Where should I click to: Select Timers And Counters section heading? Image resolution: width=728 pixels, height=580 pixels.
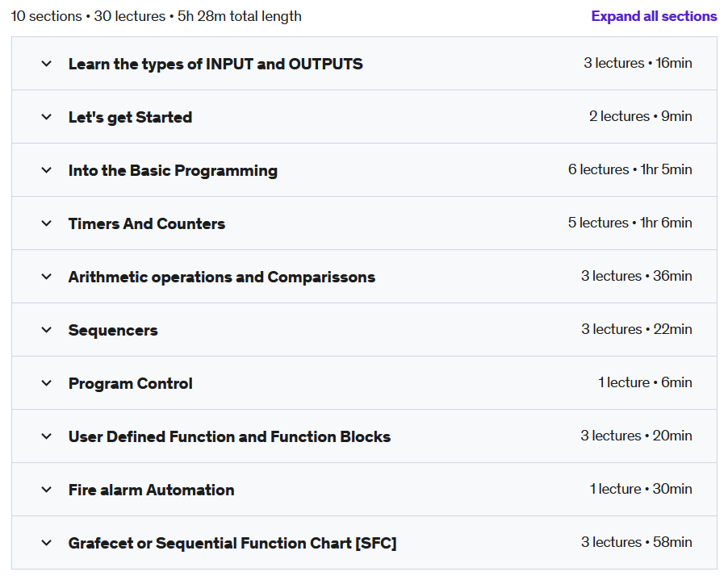pos(146,223)
